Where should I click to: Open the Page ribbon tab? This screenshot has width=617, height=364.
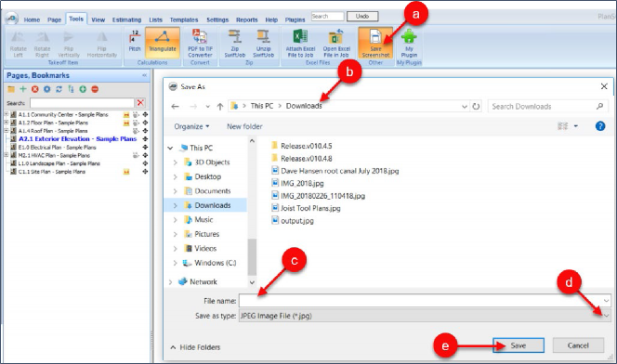point(54,19)
